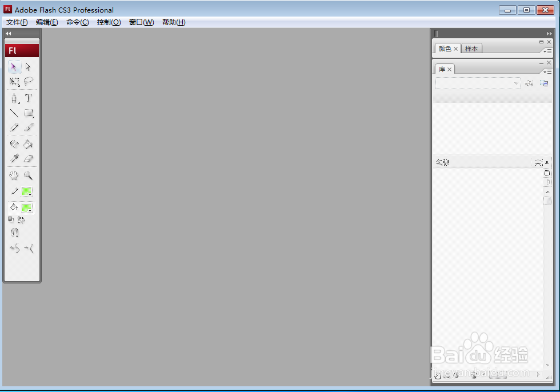
Task: Switch to the 样本 tab
Action: pyautogui.click(x=471, y=49)
